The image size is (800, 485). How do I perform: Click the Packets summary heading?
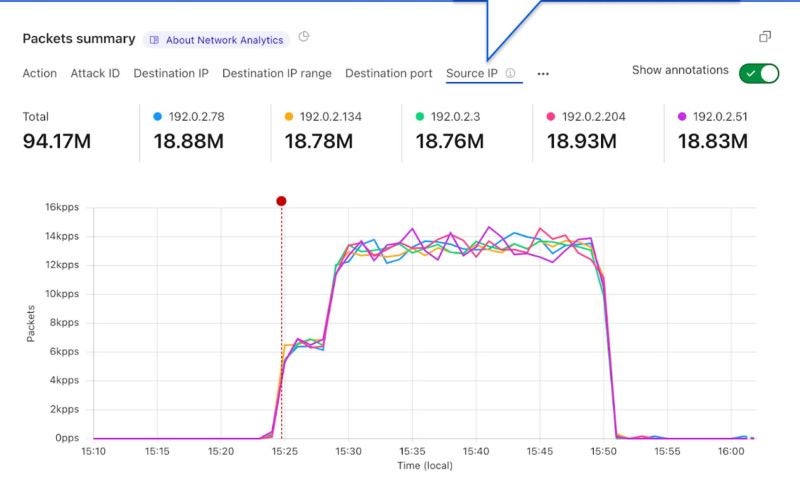coord(79,39)
